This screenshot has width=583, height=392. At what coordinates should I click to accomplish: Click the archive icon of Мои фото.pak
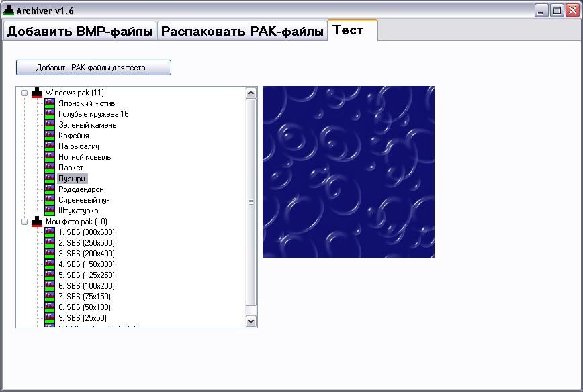click(37, 222)
